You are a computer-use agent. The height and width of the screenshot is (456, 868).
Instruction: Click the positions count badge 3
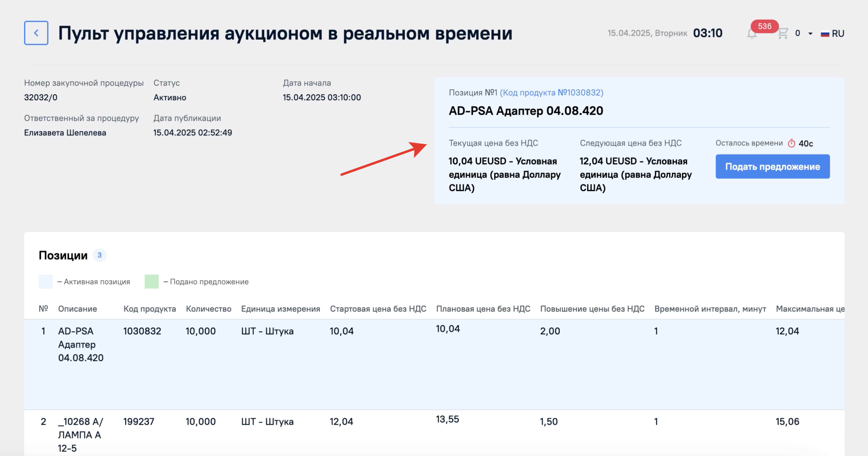(x=99, y=255)
